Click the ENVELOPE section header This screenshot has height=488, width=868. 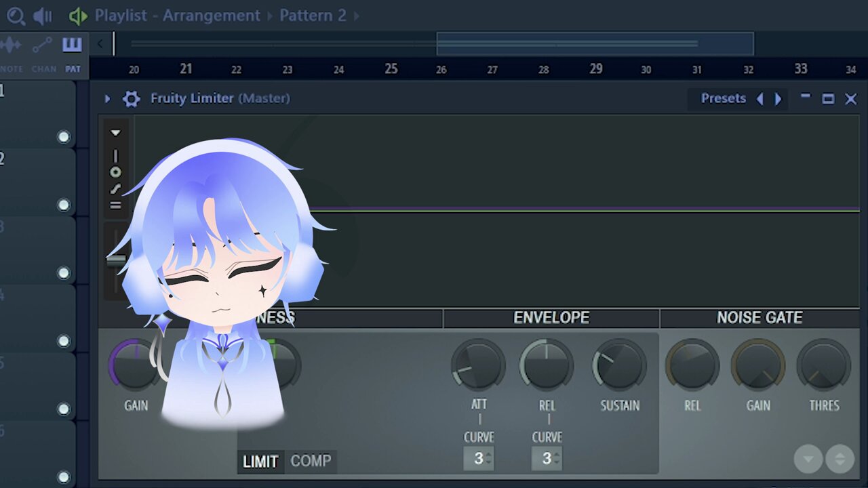[x=551, y=318]
